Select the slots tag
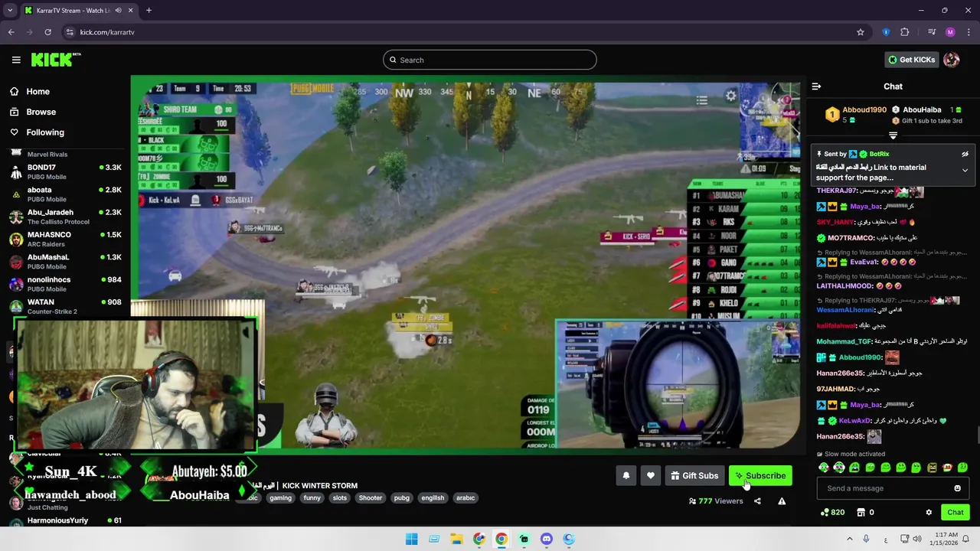 [x=340, y=498]
